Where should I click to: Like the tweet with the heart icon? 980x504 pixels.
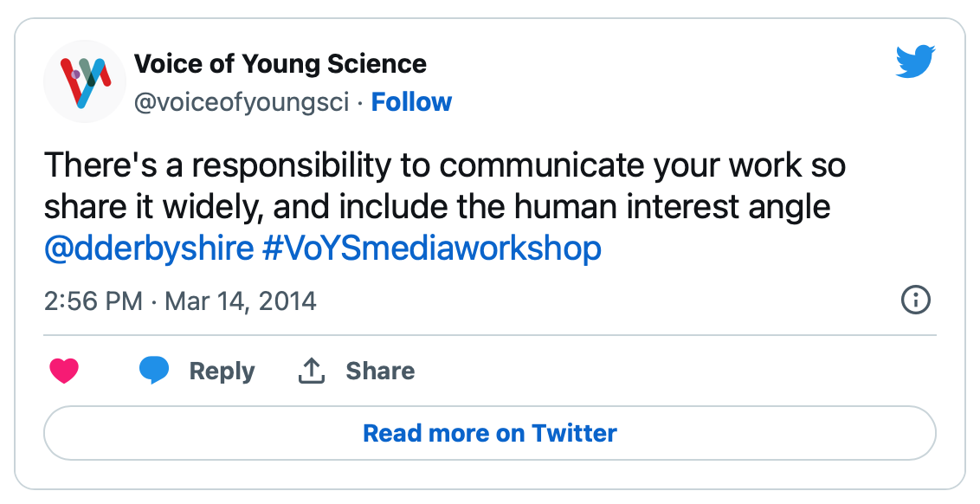[x=64, y=371]
